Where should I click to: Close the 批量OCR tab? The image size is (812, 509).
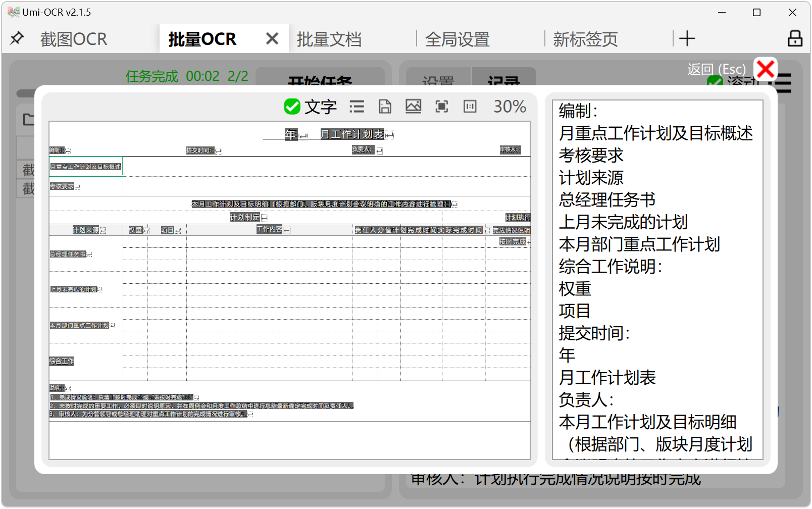(272, 38)
